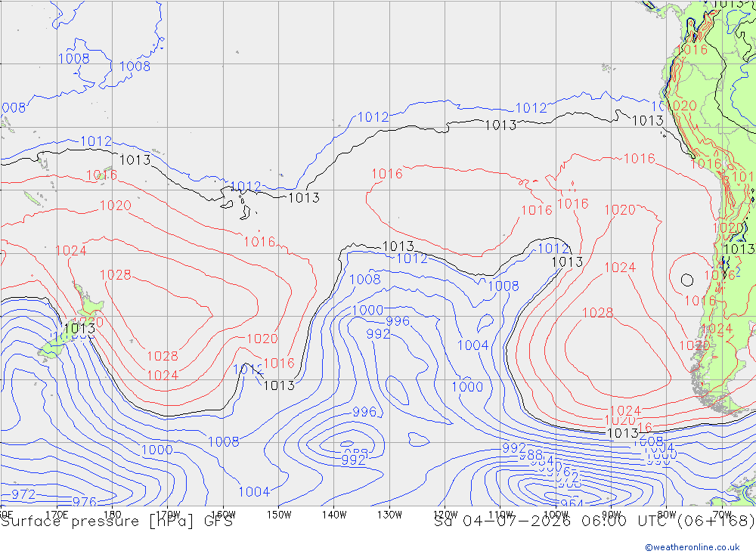Click the 140W longitude label
756x554 pixels.
pos(334,515)
